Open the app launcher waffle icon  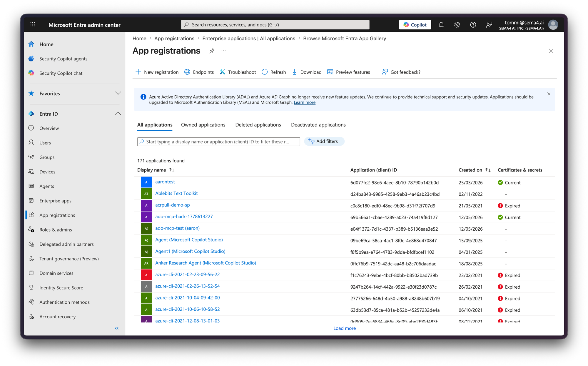point(33,25)
